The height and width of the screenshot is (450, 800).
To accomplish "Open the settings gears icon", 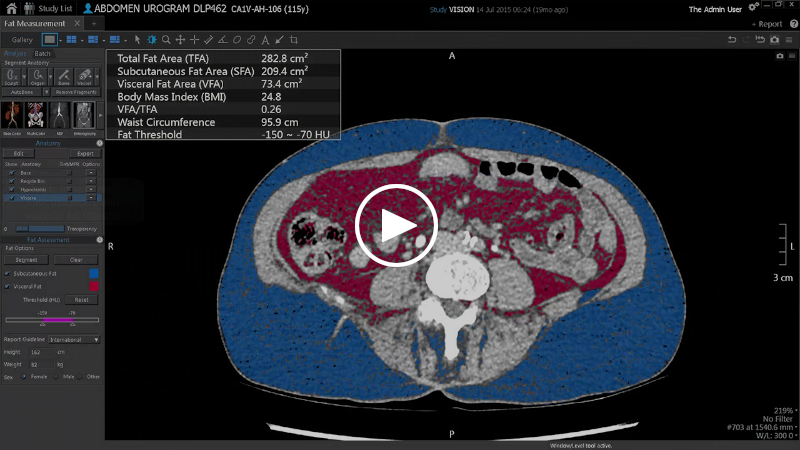I will coord(753,7).
